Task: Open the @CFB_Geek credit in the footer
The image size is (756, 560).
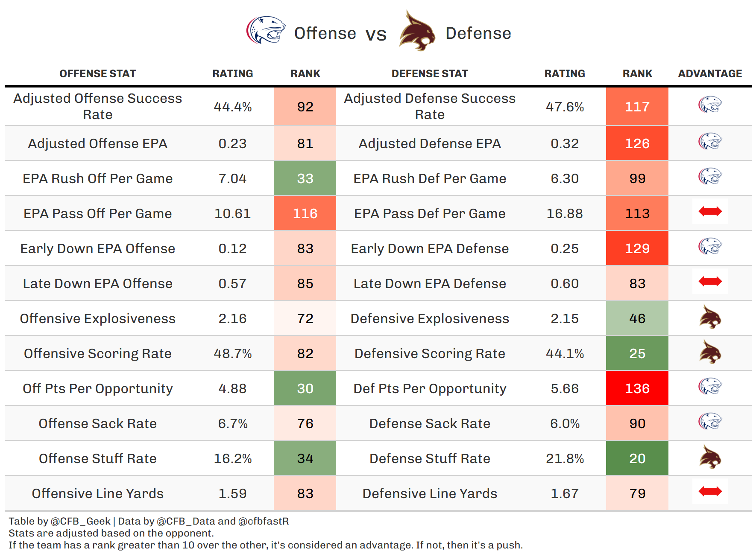Action: (81, 521)
